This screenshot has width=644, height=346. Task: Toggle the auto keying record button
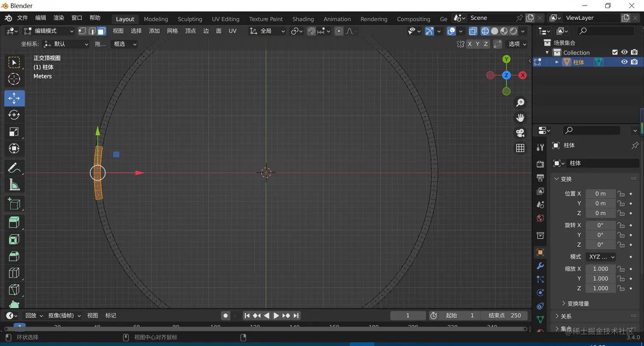click(226, 315)
